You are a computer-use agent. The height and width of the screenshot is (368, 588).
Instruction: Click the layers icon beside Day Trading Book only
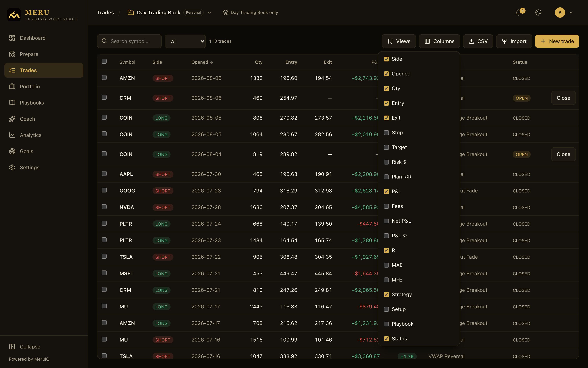pos(225,13)
